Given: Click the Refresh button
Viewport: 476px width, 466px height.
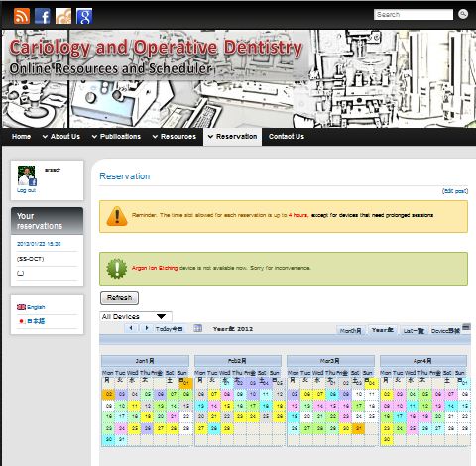Looking at the screenshot, I should coord(119,298).
